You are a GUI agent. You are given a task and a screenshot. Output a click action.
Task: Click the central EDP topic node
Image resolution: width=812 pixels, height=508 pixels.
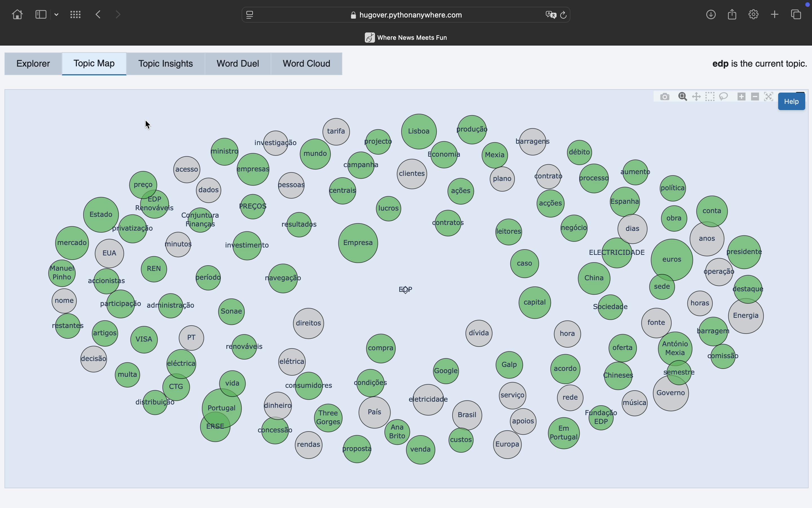(x=405, y=290)
